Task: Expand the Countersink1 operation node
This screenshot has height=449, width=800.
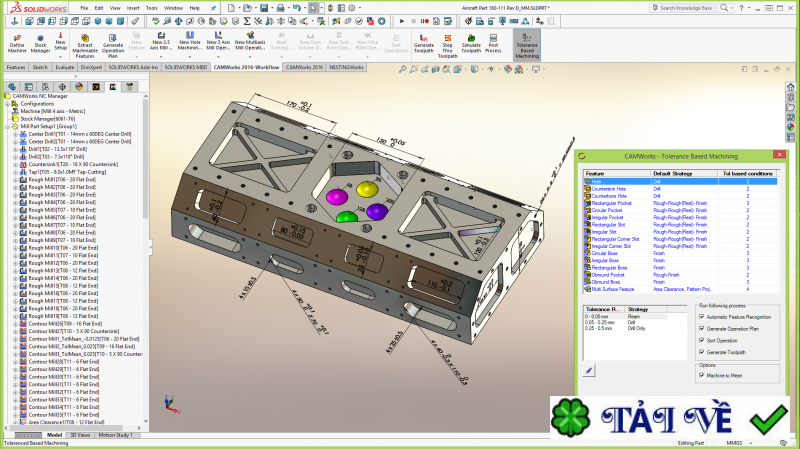Action: click(14, 163)
